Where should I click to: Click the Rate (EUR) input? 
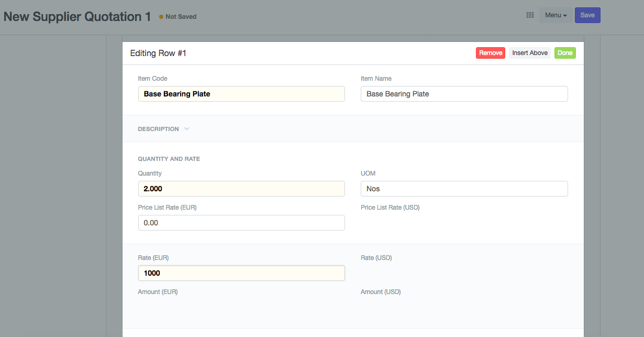[241, 273]
